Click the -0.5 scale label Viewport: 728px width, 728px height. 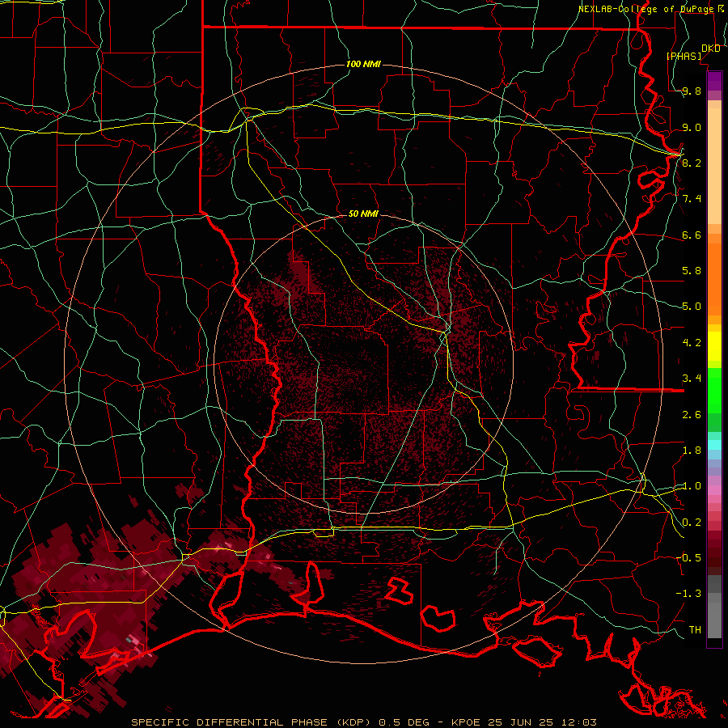coord(688,558)
